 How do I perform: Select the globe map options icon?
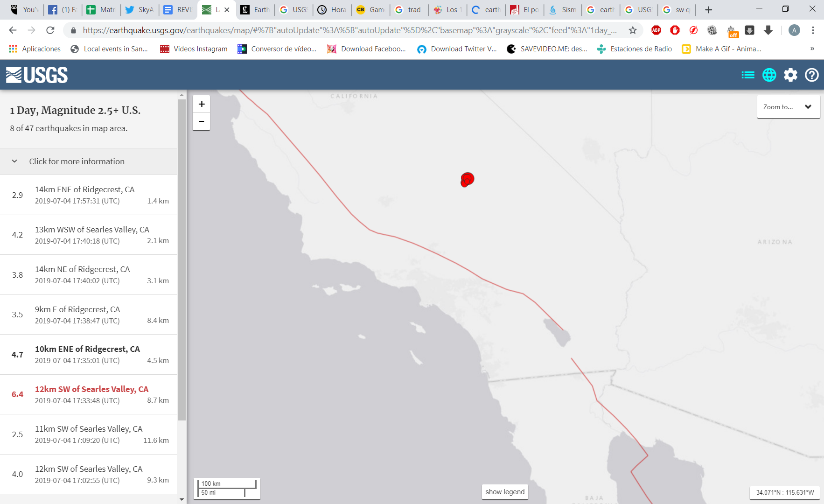coord(769,75)
